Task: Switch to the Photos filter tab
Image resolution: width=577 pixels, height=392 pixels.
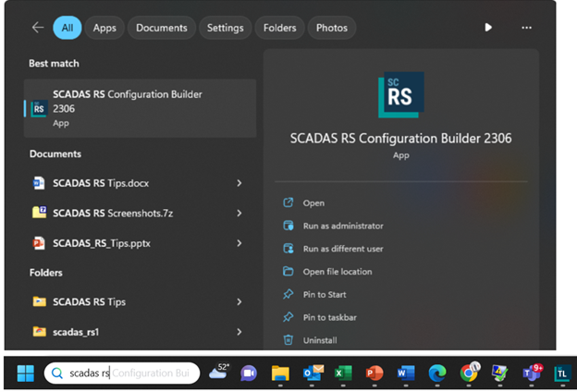Action: [332, 28]
